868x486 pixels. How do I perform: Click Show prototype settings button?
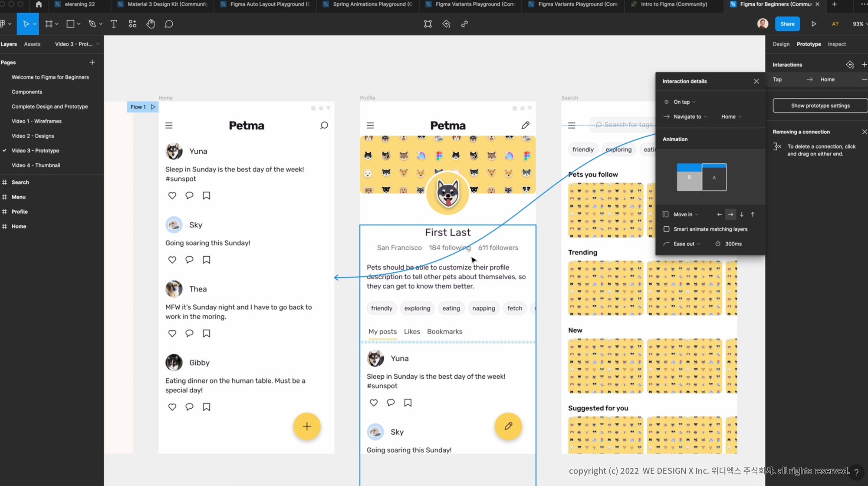pos(820,106)
